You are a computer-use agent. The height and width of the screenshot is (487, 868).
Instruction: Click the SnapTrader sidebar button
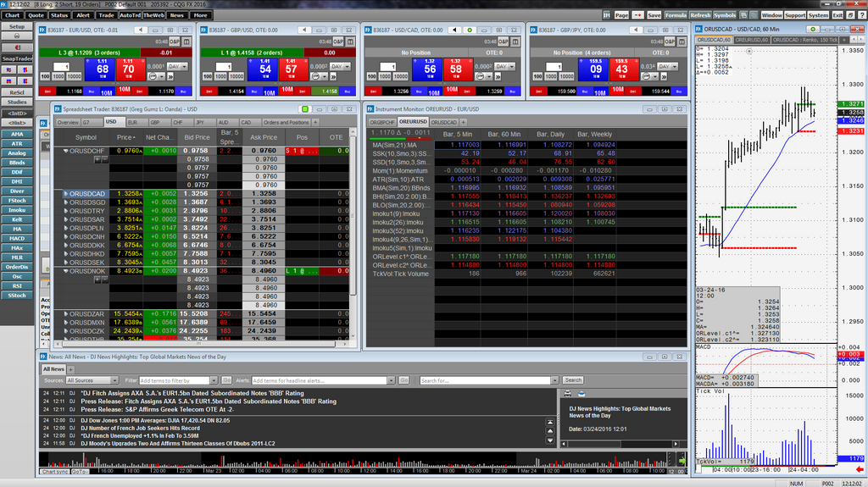(x=17, y=58)
